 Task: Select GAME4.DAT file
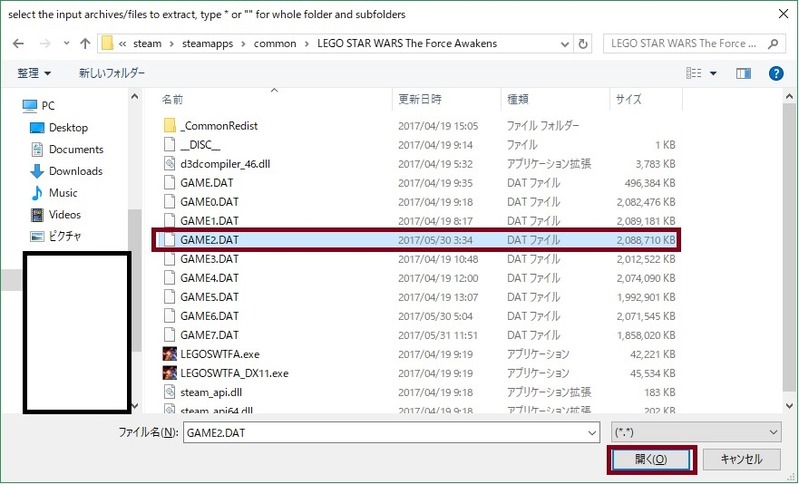(x=209, y=278)
